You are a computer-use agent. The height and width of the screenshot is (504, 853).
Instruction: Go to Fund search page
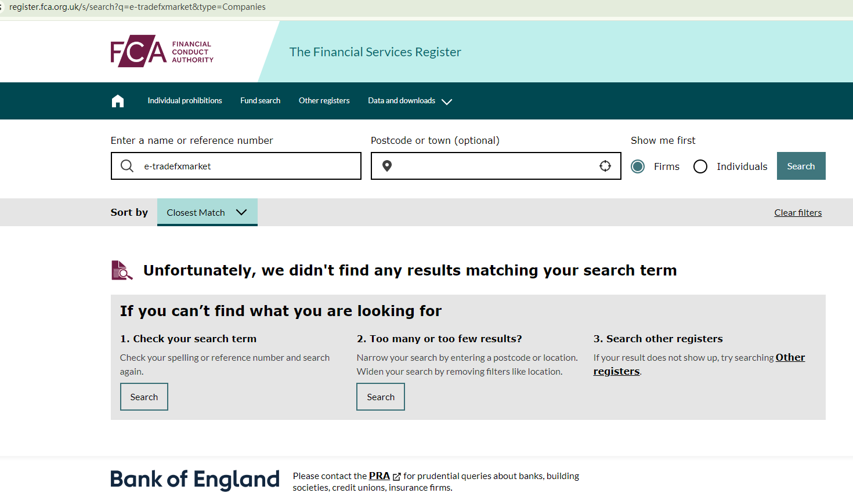260,101
